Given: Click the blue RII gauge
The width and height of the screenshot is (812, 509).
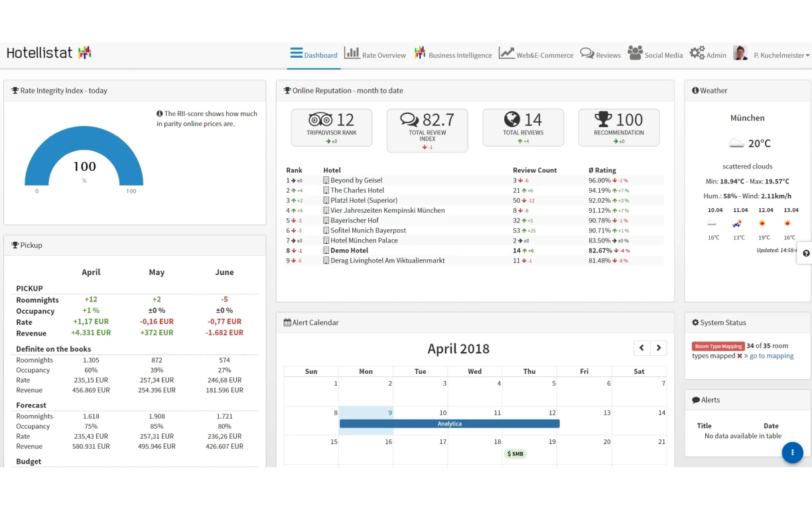Looking at the screenshot, I should coord(84,157).
